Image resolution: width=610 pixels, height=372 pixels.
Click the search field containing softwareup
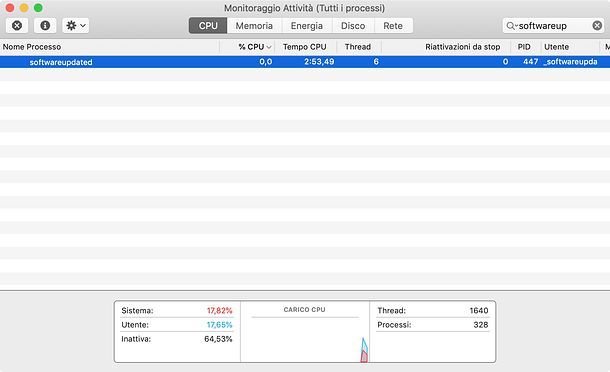(553, 26)
